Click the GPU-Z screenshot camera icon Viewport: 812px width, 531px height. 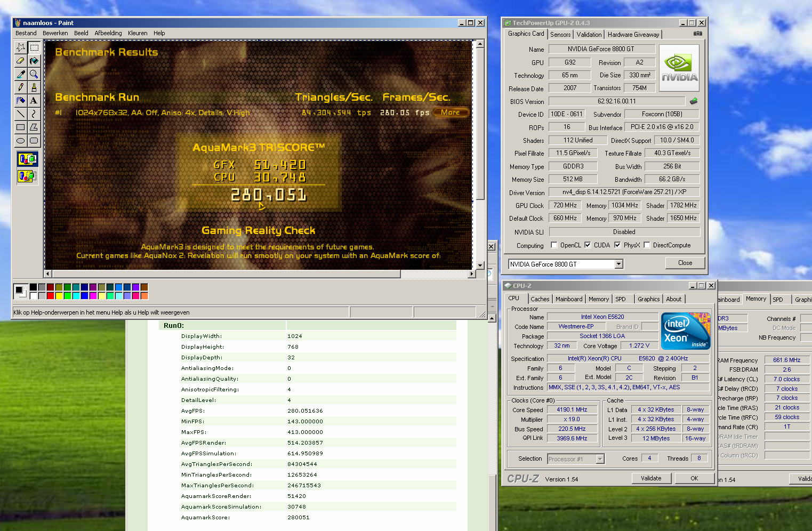697,34
